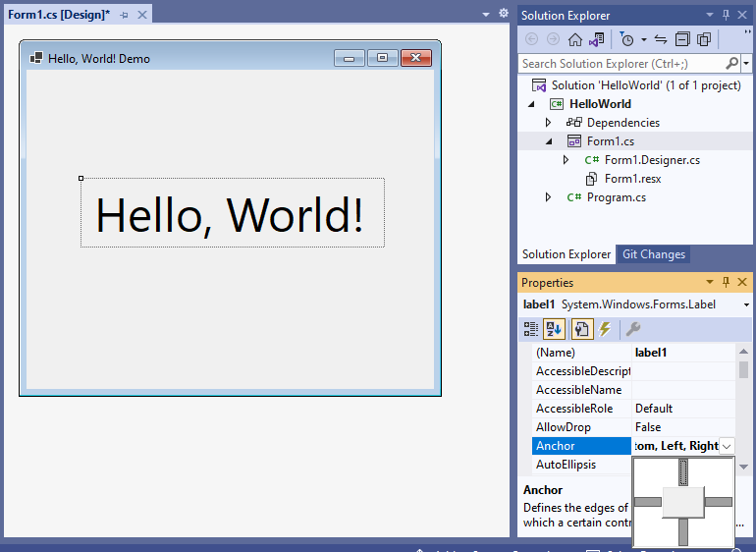Focus the Search Solution Explorer input field
This screenshot has width=756, height=552.
click(x=621, y=64)
